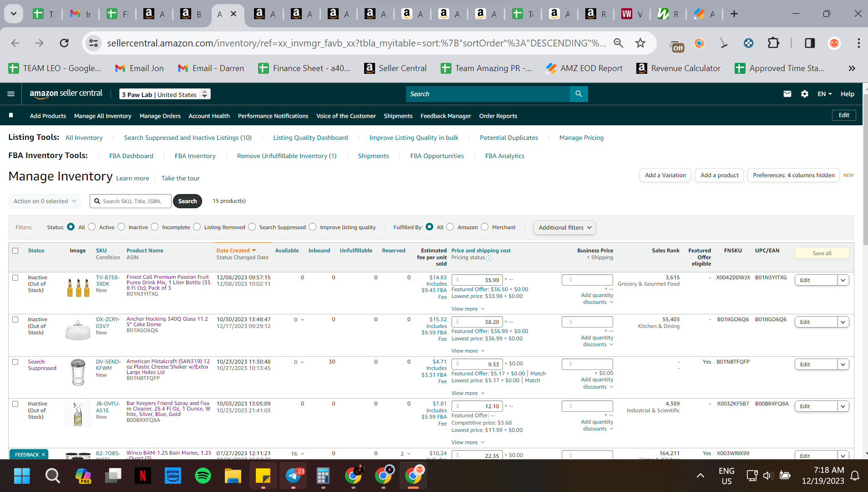Open the Finest Call Passion Fruit product image
Viewport: 868px width, 492px height.
(78, 288)
